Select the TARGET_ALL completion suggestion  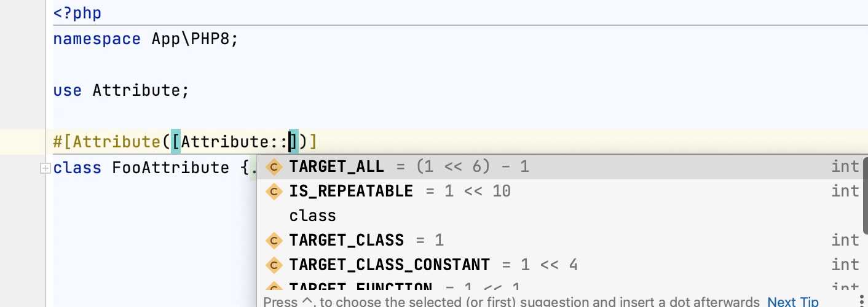336,167
